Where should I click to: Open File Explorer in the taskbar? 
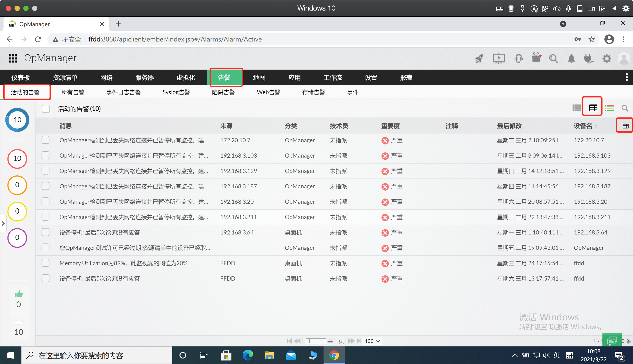pyautogui.click(x=269, y=355)
